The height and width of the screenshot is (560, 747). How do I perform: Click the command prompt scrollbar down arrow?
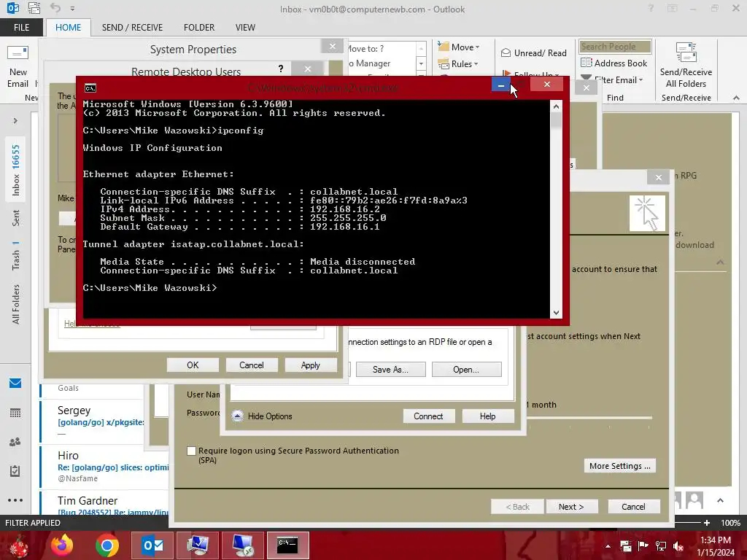click(x=556, y=312)
